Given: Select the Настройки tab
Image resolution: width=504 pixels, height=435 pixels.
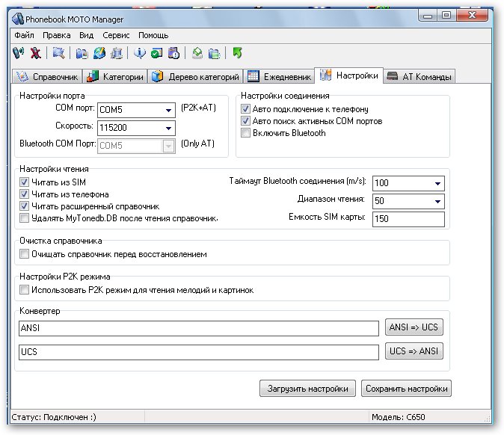Looking at the screenshot, I should click(x=348, y=75).
